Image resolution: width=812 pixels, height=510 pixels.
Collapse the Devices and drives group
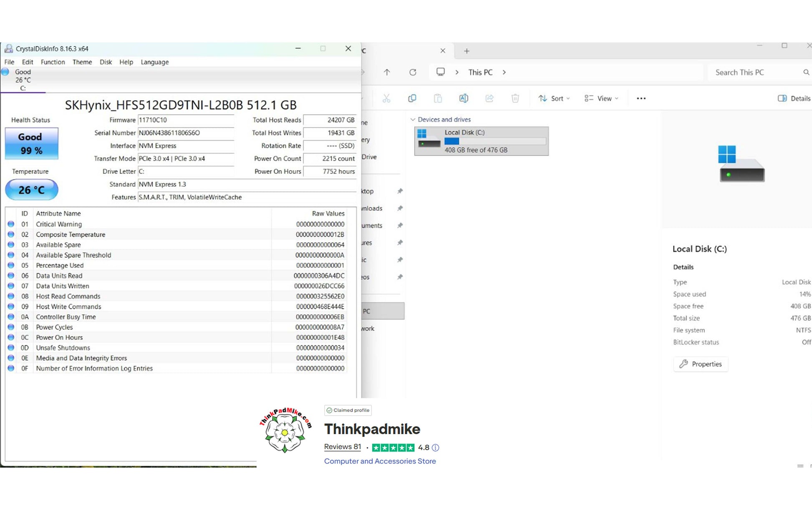click(x=413, y=120)
